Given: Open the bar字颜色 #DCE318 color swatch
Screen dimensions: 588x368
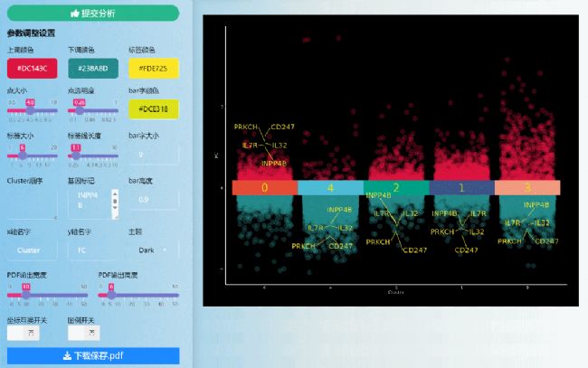Looking at the screenshot, I should click(153, 109).
